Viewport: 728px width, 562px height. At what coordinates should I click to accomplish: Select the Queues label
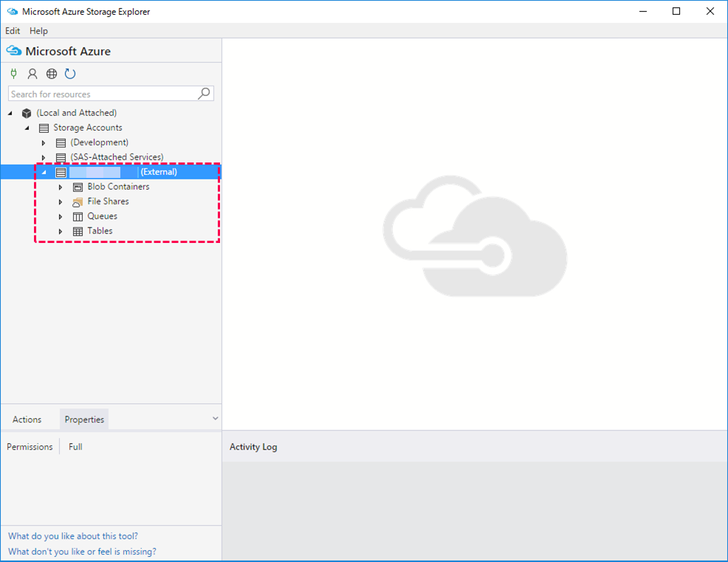coord(102,216)
